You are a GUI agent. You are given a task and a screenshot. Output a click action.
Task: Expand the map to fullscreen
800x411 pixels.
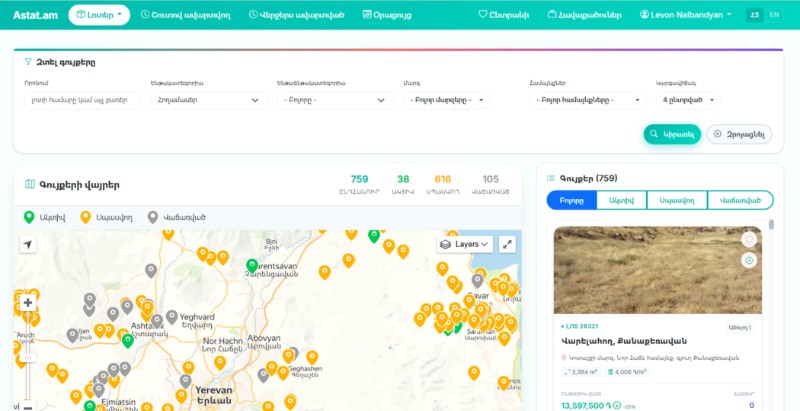[507, 244]
